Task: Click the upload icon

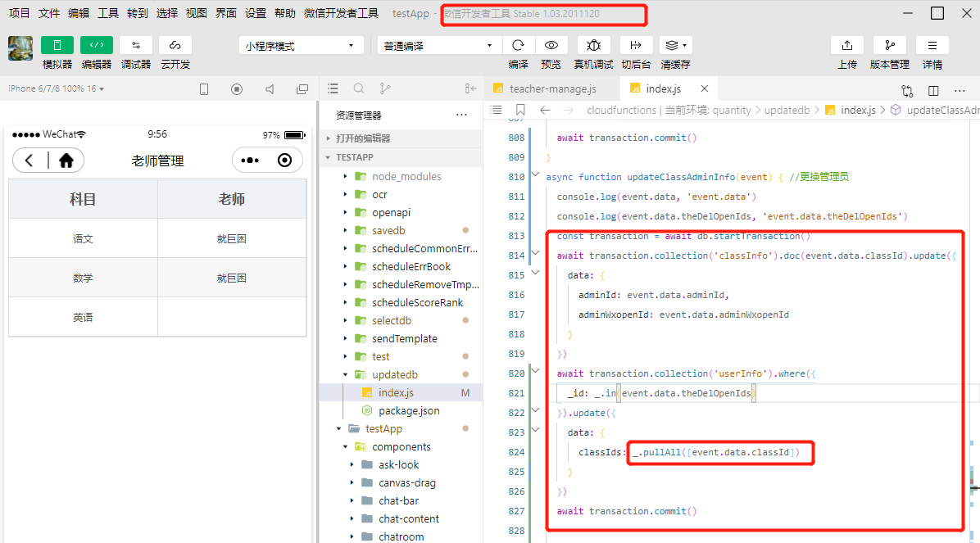Action: tap(847, 45)
